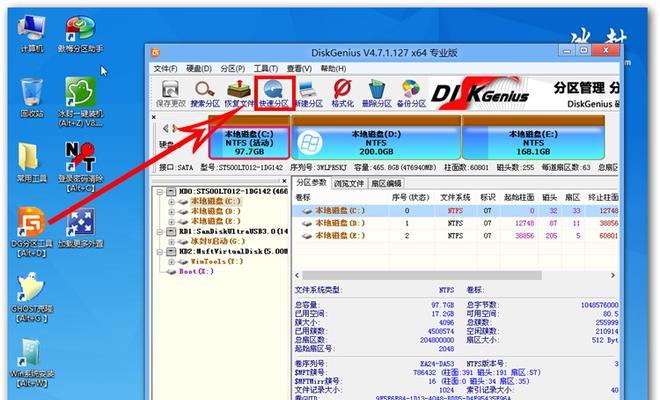The height and width of the screenshot is (400, 660).
Task: Select the 加载更多外置 desktop shortcut
Action: 80,227
